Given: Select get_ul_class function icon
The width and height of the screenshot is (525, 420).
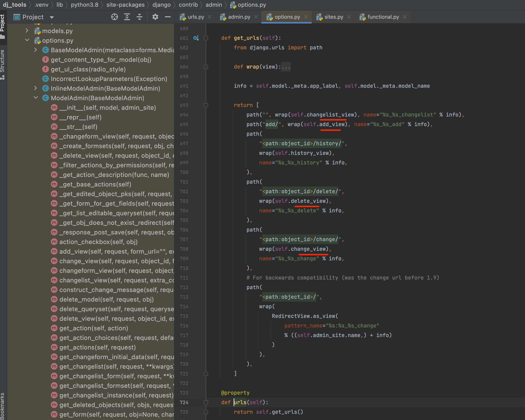Looking at the screenshot, I should click(45, 69).
